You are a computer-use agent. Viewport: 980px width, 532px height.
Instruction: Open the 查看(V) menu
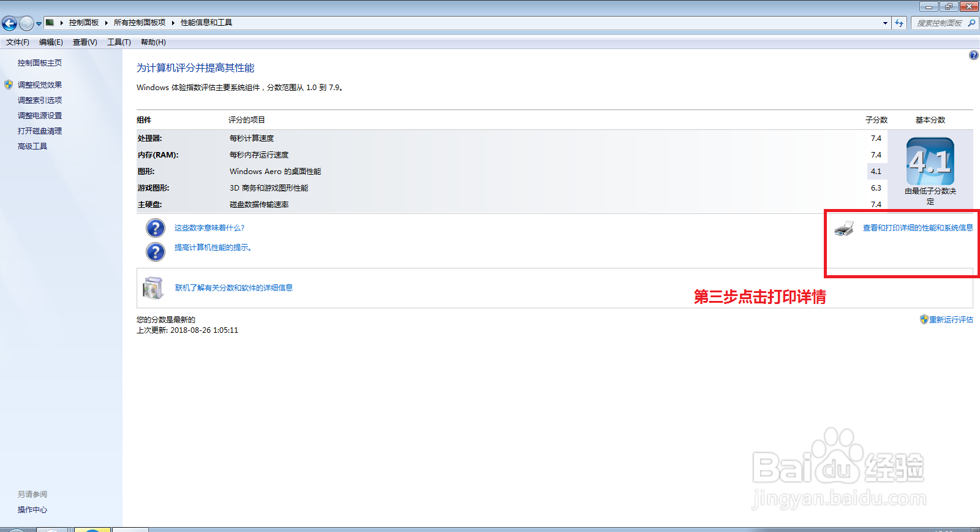pyautogui.click(x=85, y=42)
